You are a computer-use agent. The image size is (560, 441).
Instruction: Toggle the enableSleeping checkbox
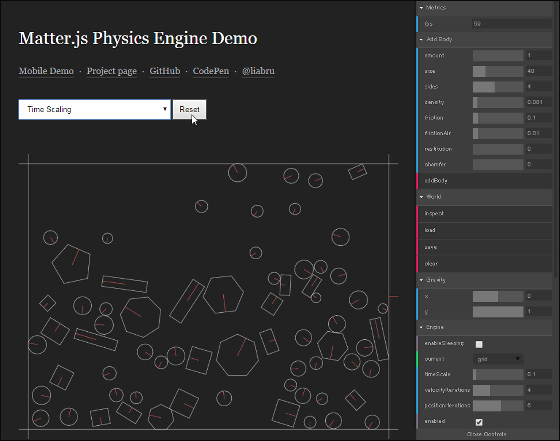[x=479, y=344]
